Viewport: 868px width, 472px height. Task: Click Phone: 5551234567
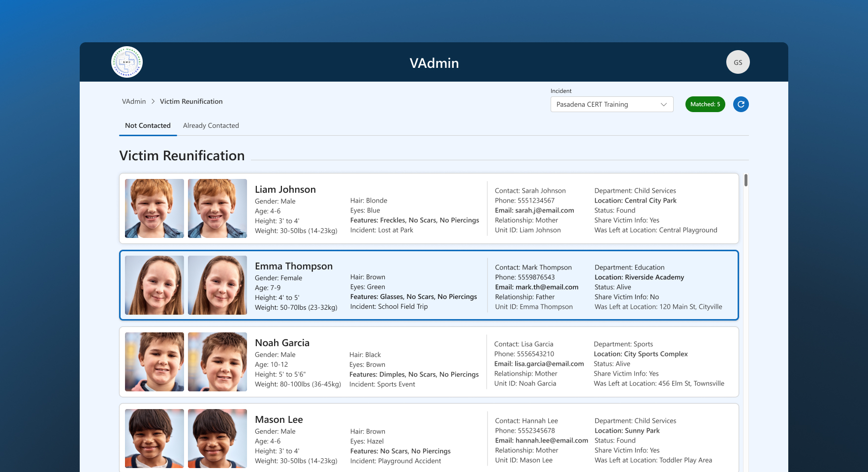pyautogui.click(x=525, y=201)
